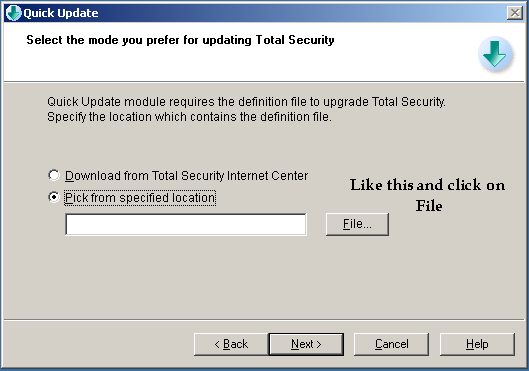Select the Pick from specified location radio button
529x371 pixels.
(x=54, y=197)
